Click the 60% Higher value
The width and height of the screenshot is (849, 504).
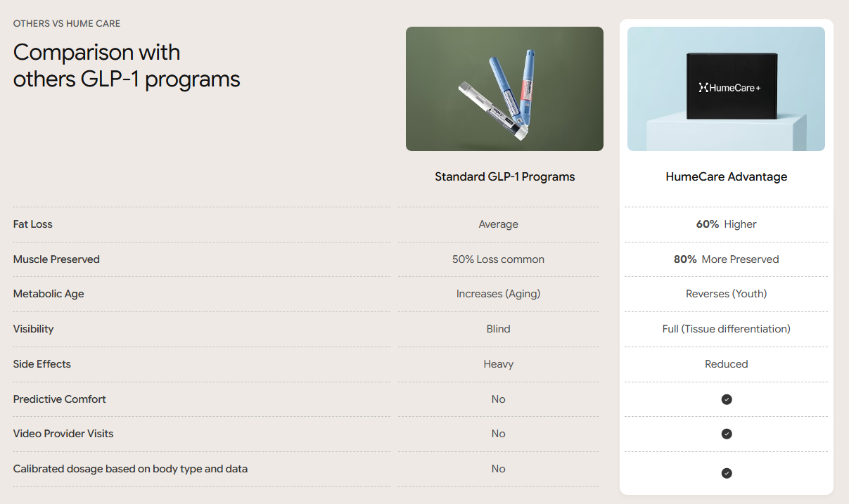[x=726, y=224]
